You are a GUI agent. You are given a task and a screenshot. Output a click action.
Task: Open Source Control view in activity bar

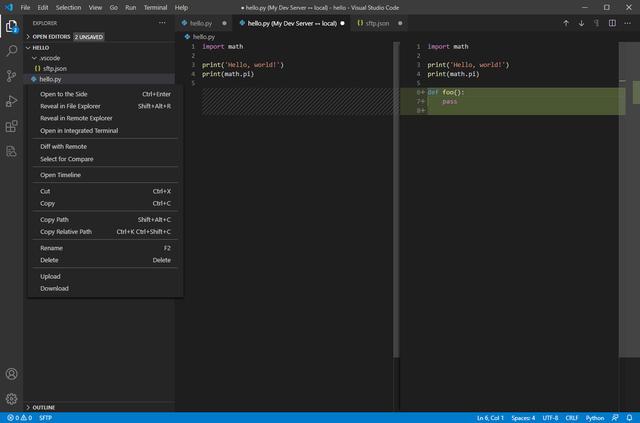tap(11, 76)
